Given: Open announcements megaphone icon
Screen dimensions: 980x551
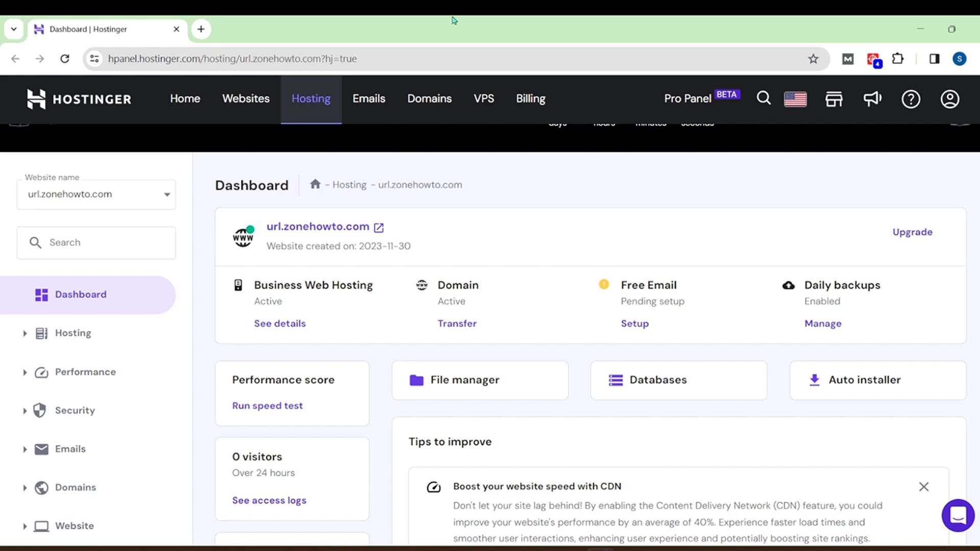Looking at the screenshot, I should point(872,99).
